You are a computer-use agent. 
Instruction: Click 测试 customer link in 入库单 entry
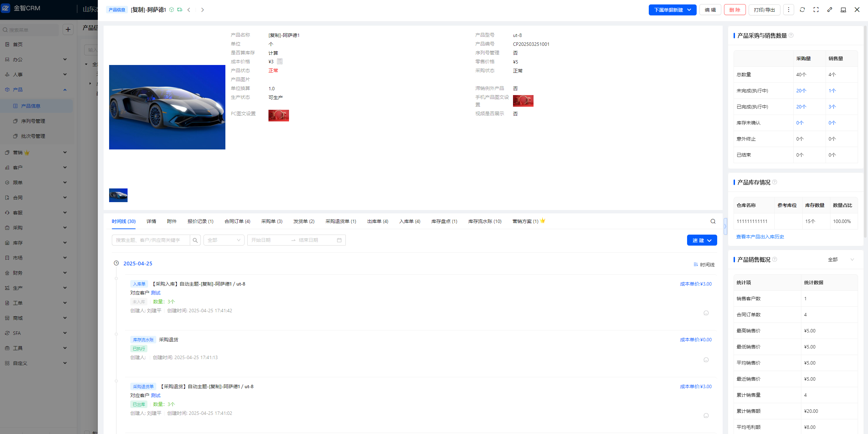coord(156,293)
